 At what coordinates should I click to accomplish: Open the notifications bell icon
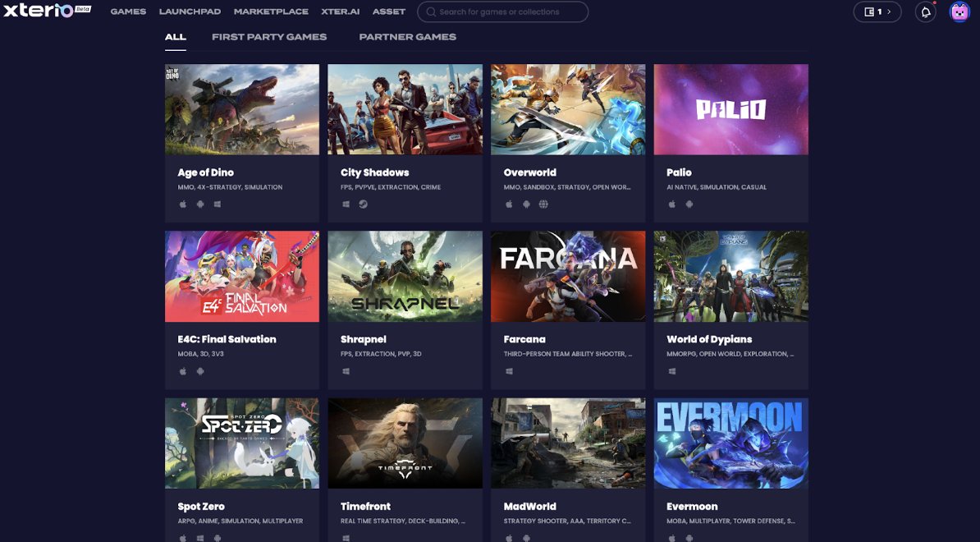[x=926, y=12]
